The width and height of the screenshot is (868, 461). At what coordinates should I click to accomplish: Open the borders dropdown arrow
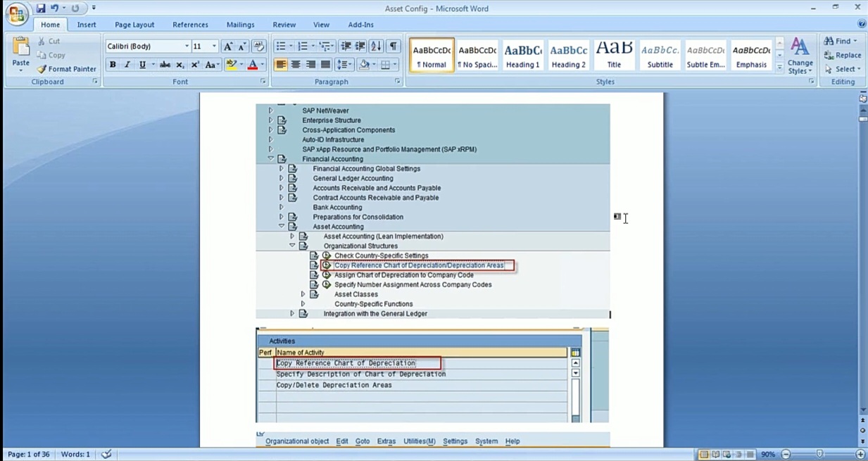(x=396, y=65)
